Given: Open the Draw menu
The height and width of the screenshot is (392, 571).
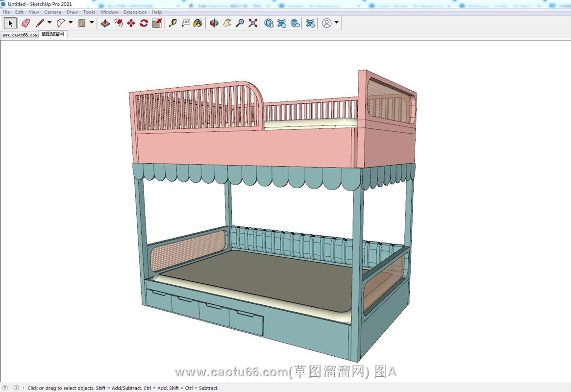Looking at the screenshot, I should pos(72,12).
